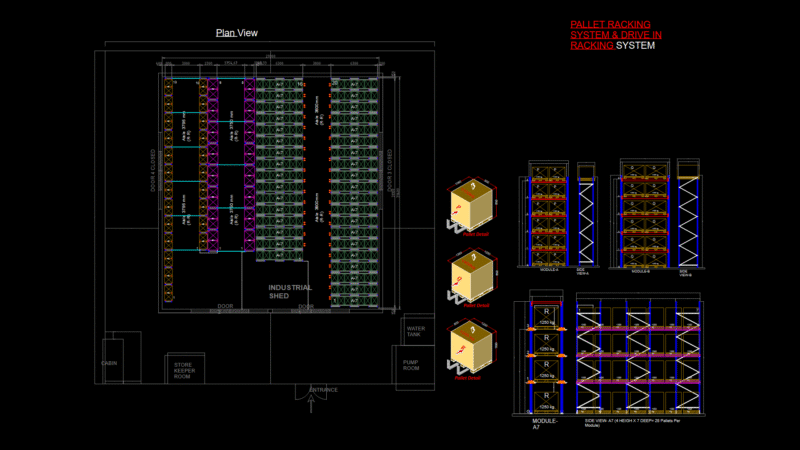Click the "SIDE VIEW- A7 (4 HEIGH X 7 DEEP" caption
This screenshot has height=450, width=800.
[633, 423]
